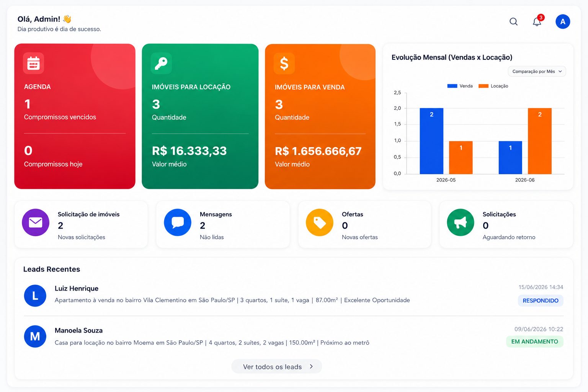Click the blue chat bubble icon
This screenshot has width=588, height=392.
178,222
